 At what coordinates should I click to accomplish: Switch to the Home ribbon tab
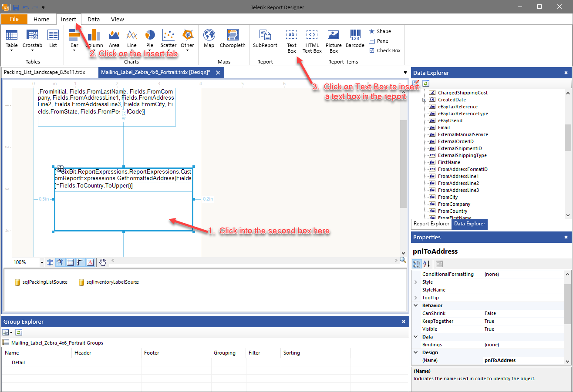pyautogui.click(x=41, y=19)
